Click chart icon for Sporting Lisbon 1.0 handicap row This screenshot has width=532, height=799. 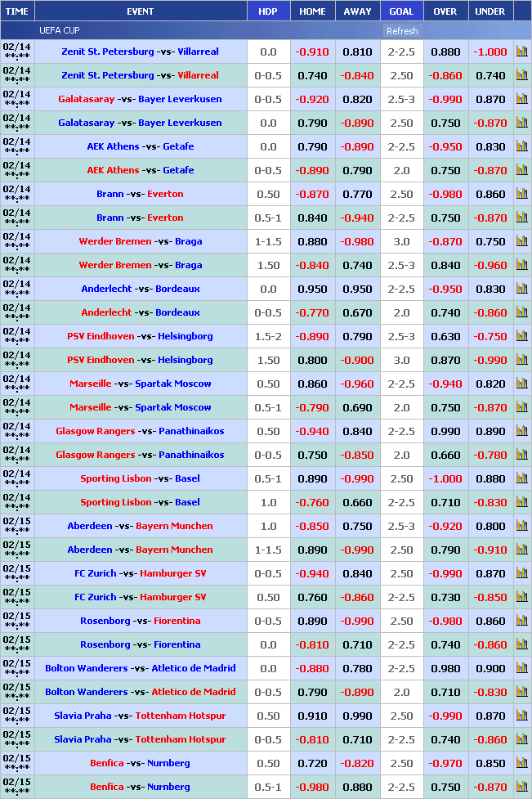tap(521, 501)
